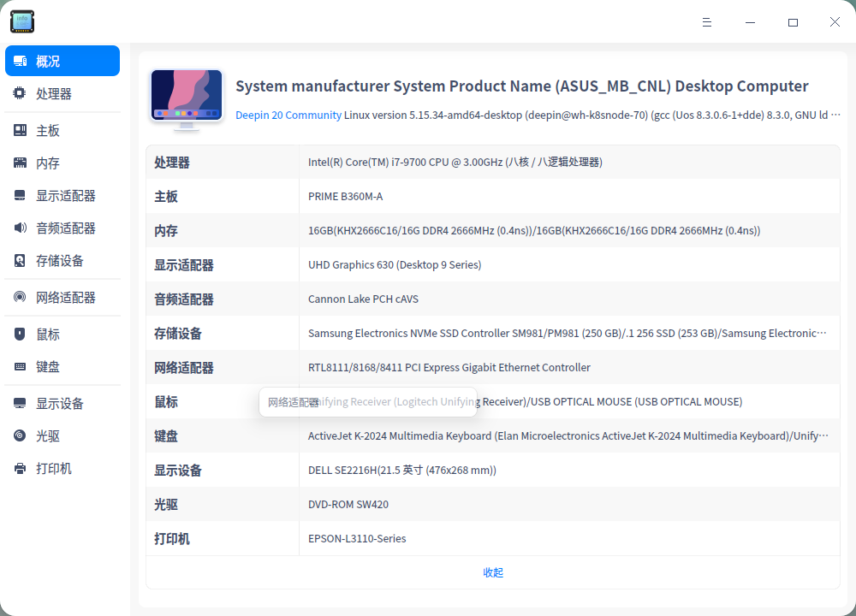Click the 主板 row label in table

pyautogui.click(x=166, y=197)
